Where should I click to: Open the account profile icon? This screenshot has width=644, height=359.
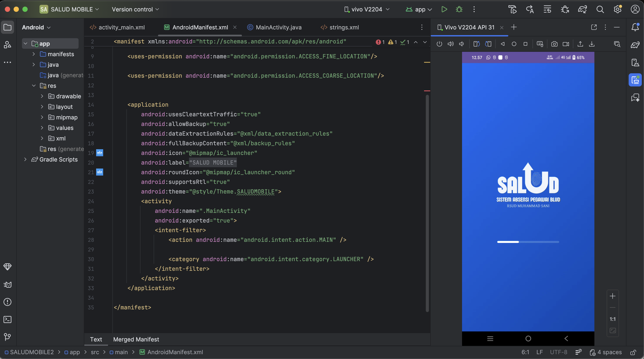point(635,9)
